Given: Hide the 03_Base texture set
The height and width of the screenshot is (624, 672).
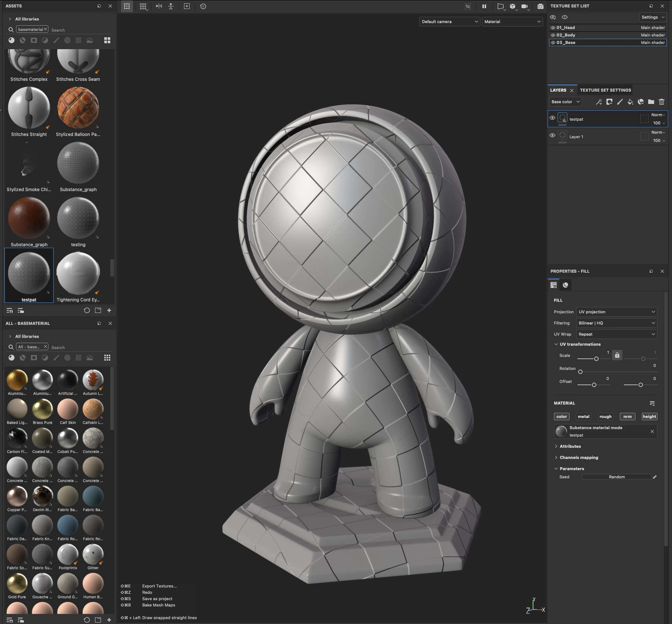Looking at the screenshot, I should [x=553, y=42].
